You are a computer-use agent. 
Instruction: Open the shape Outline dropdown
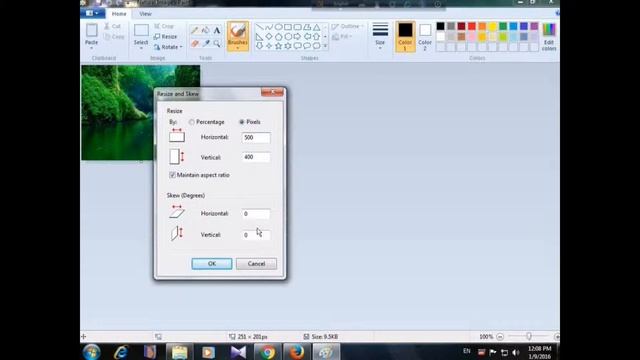348,26
